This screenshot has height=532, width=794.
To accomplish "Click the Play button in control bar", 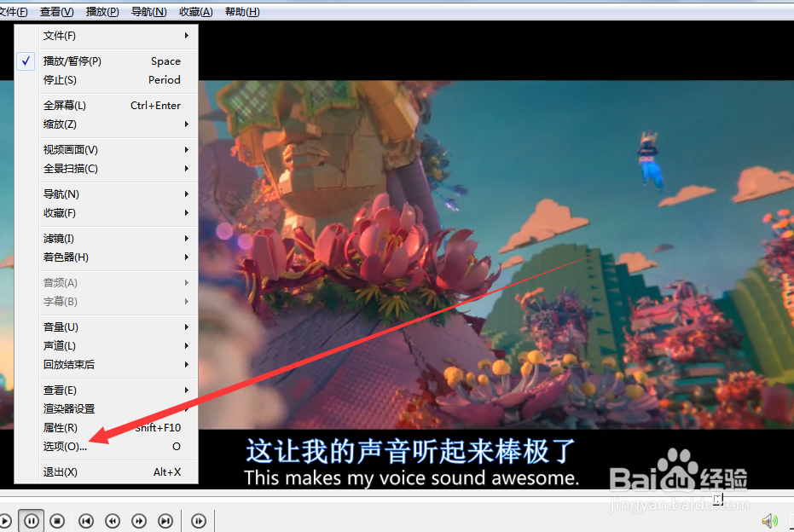I will point(4,521).
